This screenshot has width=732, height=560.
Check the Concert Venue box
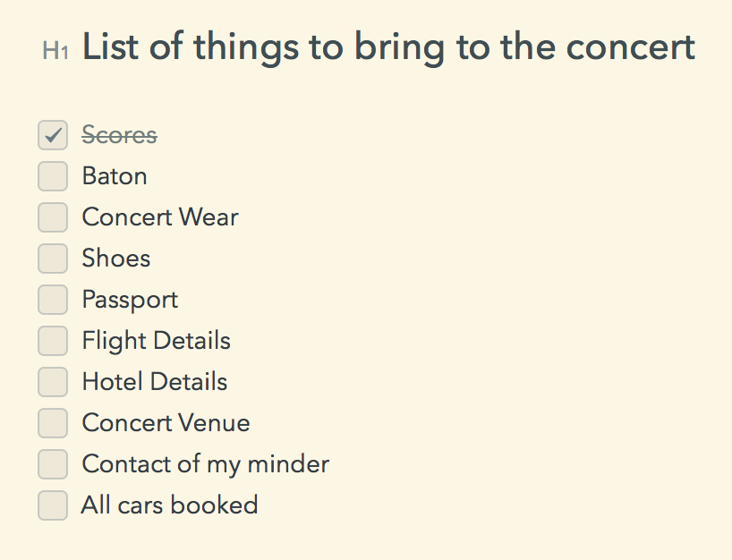coord(53,423)
